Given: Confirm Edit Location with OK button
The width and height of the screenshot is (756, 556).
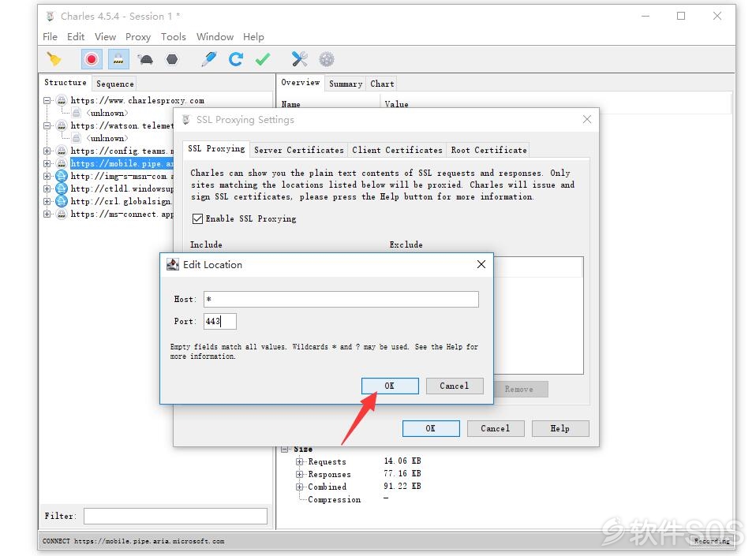Looking at the screenshot, I should coord(390,386).
